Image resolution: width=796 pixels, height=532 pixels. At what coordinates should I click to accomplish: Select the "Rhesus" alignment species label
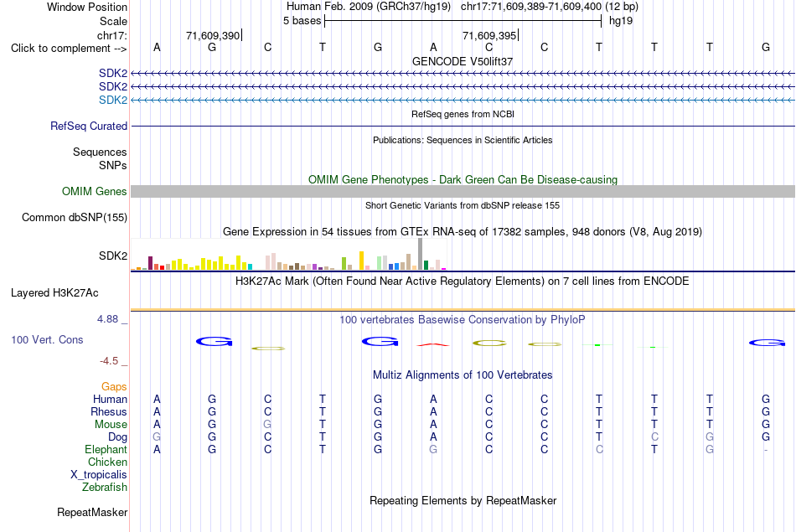(x=109, y=411)
